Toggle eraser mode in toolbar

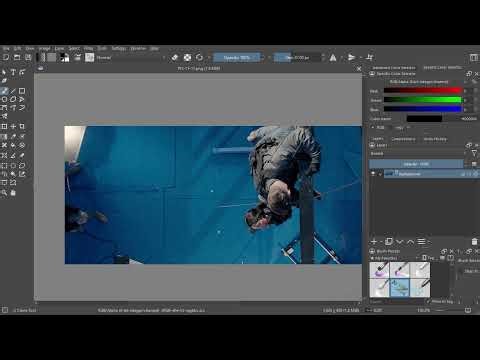click(x=175, y=57)
